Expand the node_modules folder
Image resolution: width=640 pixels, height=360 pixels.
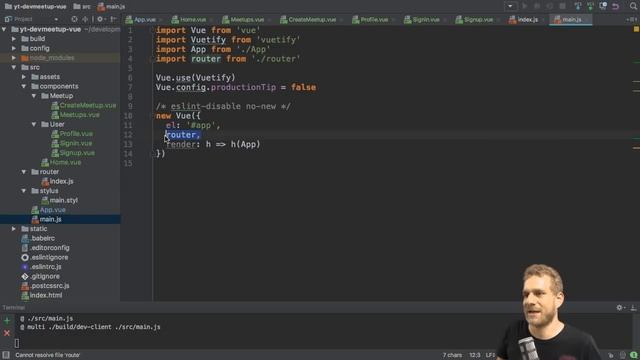click(14, 58)
